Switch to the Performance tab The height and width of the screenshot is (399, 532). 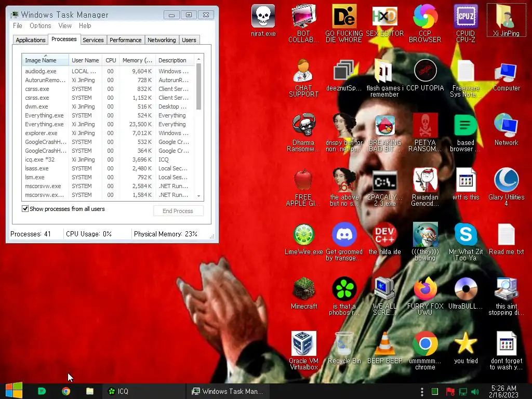click(x=126, y=39)
